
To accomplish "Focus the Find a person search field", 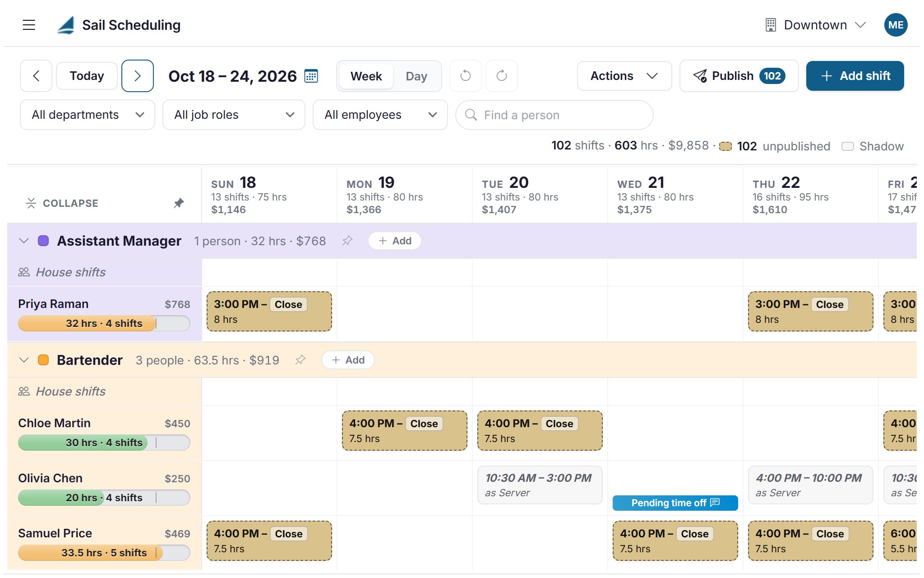I will click(554, 115).
